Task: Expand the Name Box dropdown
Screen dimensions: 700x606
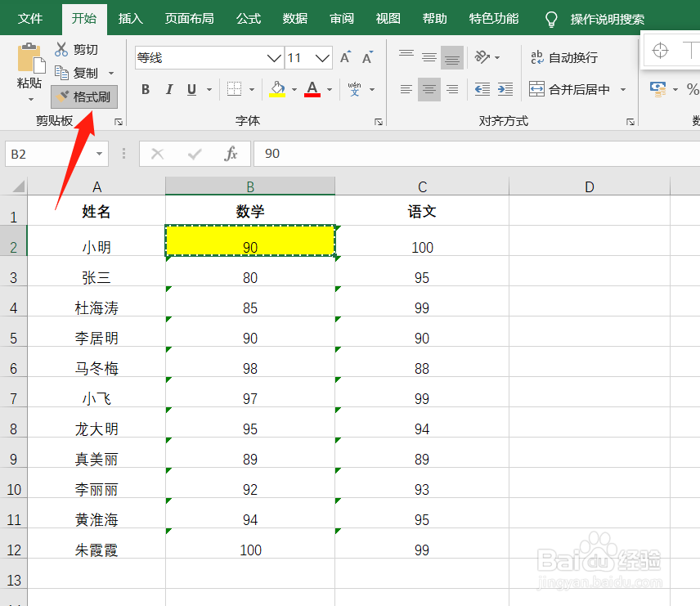Action: tap(99, 154)
